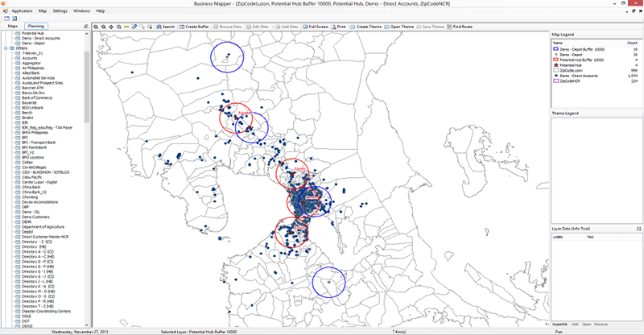Select the Potential Hub layer in the tree

(x=33, y=33)
